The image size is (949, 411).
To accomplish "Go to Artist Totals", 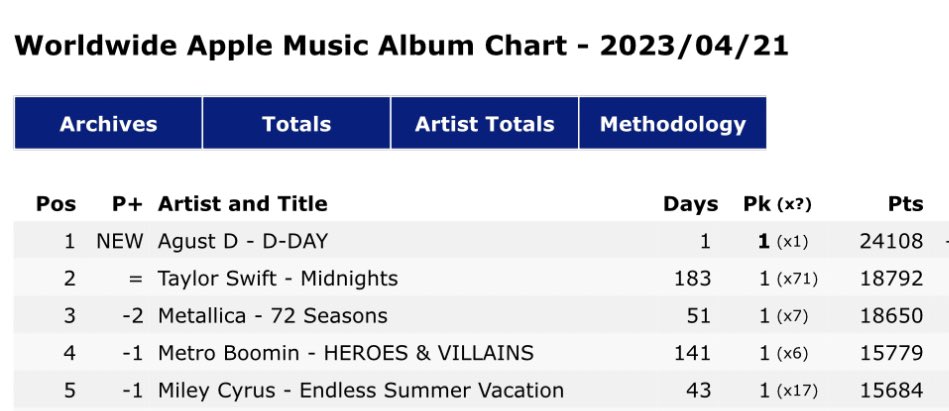I will [484, 123].
